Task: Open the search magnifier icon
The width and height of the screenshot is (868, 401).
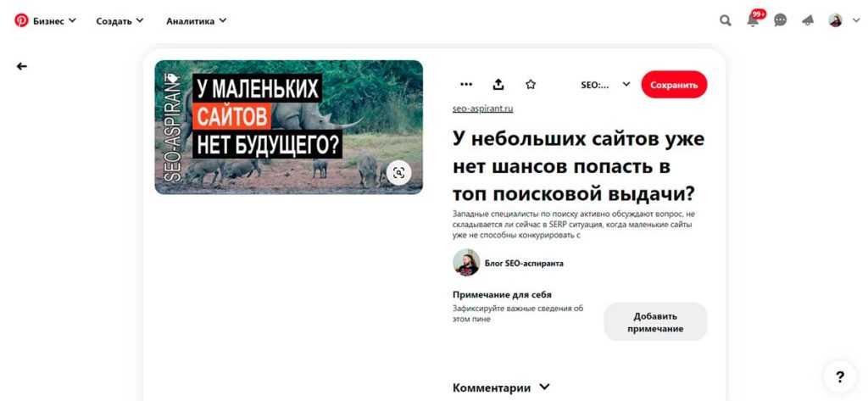Action: coord(725,20)
